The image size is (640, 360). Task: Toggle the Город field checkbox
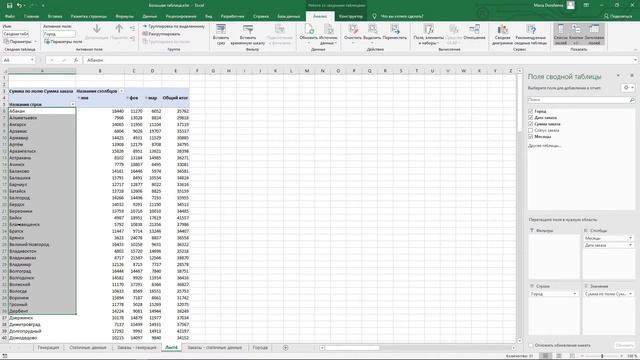click(531, 111)
